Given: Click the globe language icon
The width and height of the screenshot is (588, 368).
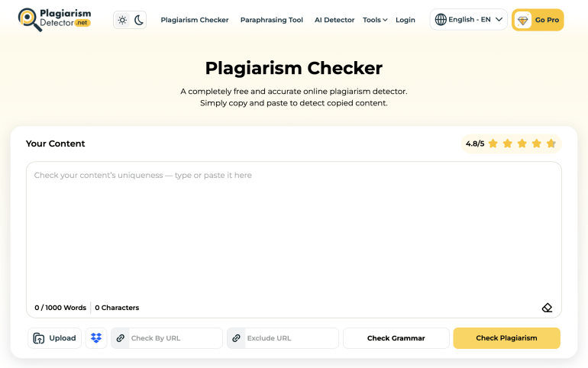Looking at the screenshot, I should tap(441, 20).
